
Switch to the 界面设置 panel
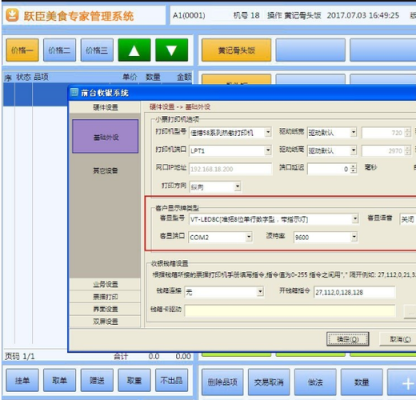click(x=105, y=309)
